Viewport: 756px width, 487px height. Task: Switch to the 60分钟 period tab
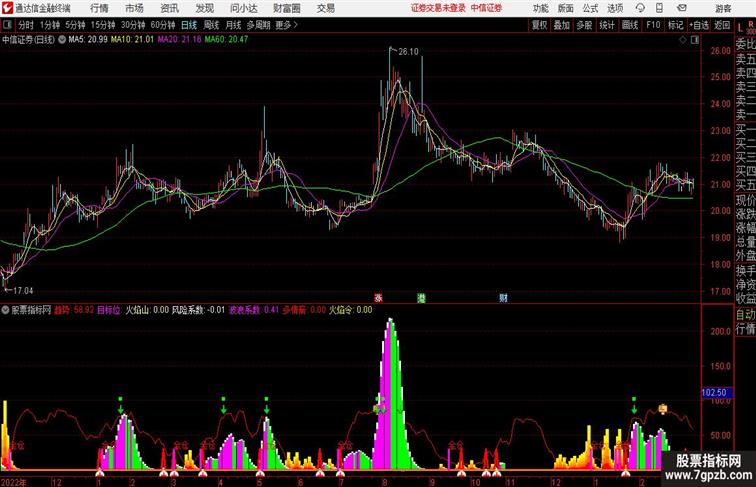(163, 25)
